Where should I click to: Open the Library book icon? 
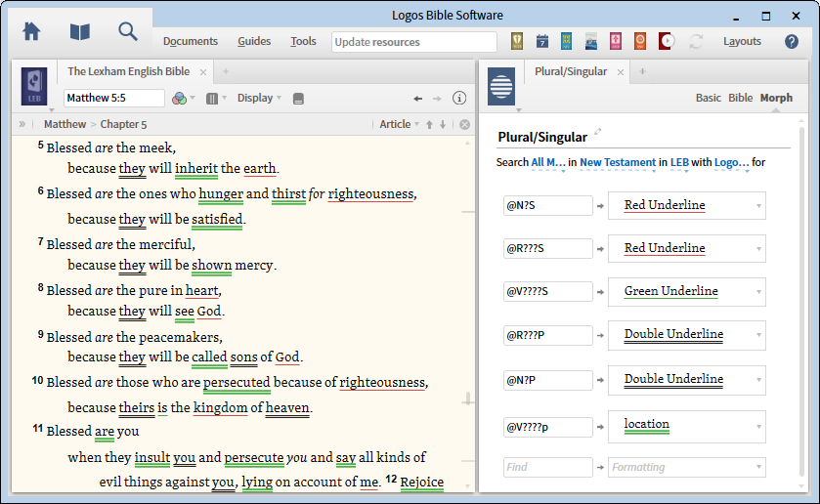coord(79,31)
